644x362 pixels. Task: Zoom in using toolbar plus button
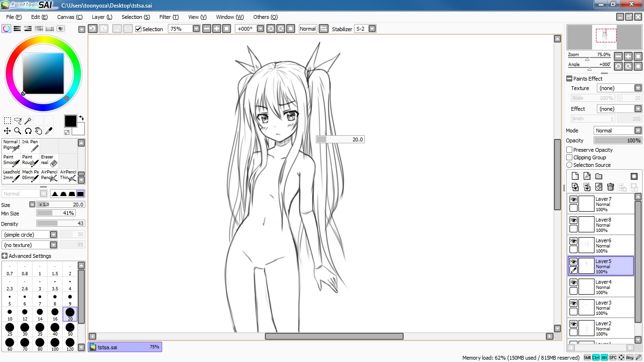(x=216, y=29)
